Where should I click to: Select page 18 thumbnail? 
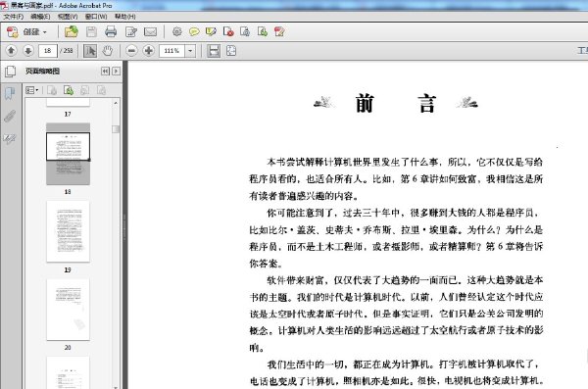[68, 154]
